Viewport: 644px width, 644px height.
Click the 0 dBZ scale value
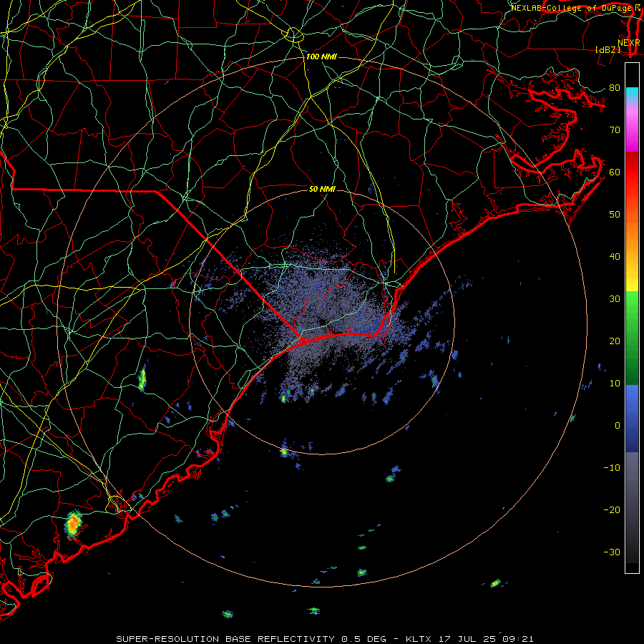click(x=618, y=426)
